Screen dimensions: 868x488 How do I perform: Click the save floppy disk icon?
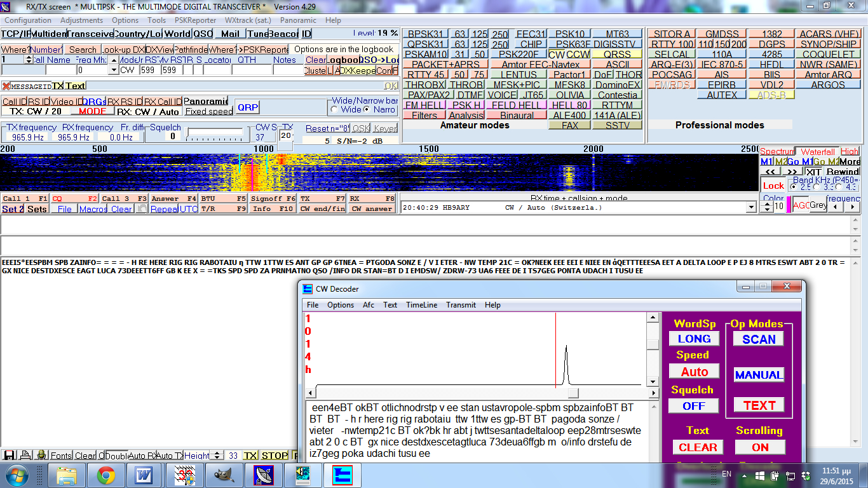point(9,456)
